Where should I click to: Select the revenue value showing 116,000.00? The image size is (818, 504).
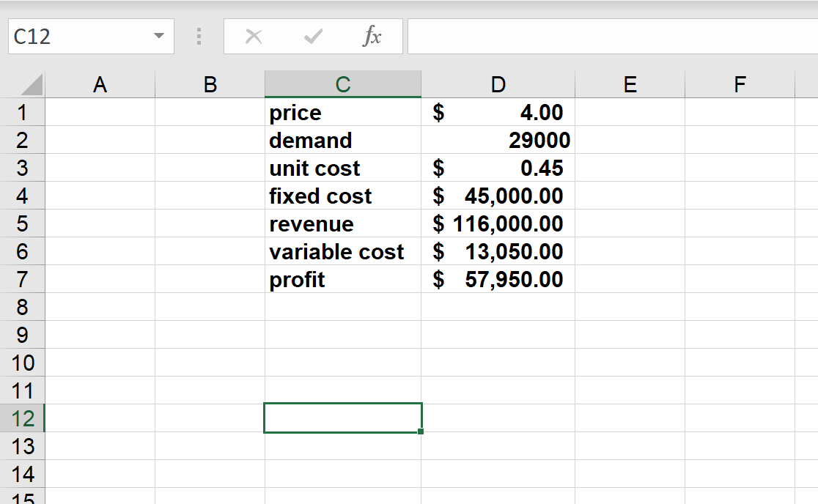point(498,223)
